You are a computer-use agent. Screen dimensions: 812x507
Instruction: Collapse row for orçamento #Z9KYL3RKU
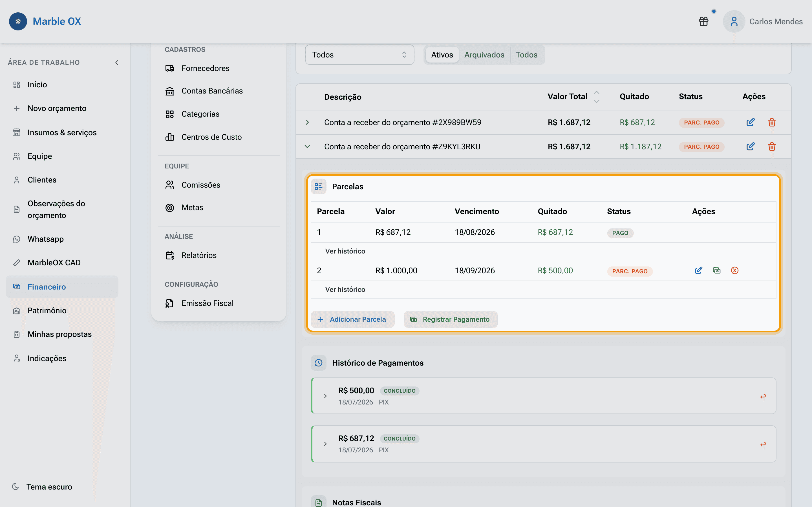click(x=307, y=146)
